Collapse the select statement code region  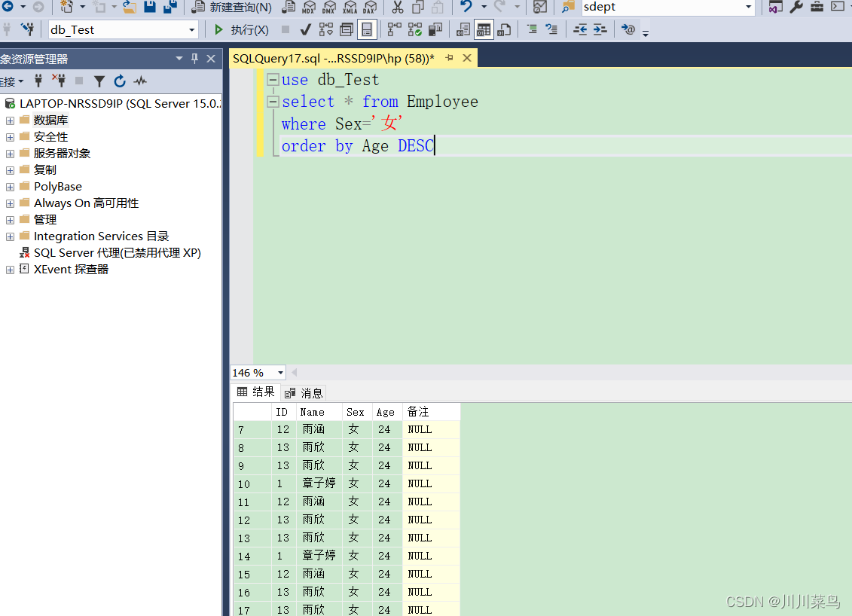click(x=273, y=102)
